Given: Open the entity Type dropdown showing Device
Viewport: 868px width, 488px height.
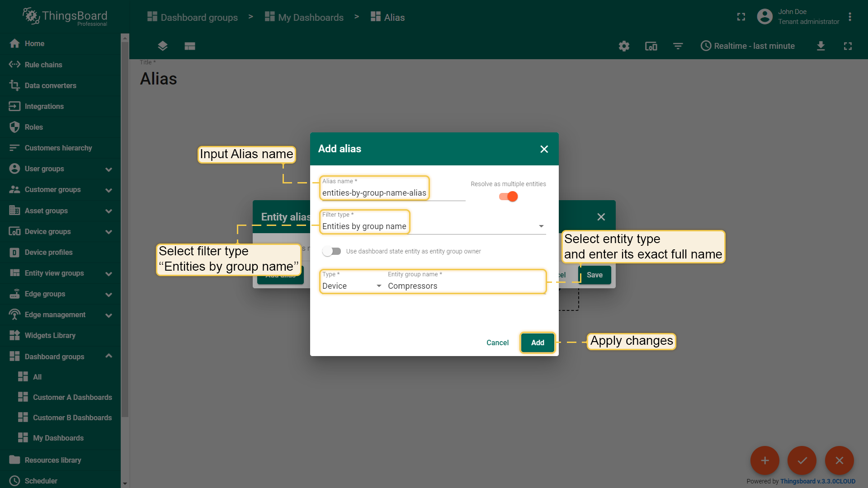Looking at the screenshot, I should tap(351, 286).
